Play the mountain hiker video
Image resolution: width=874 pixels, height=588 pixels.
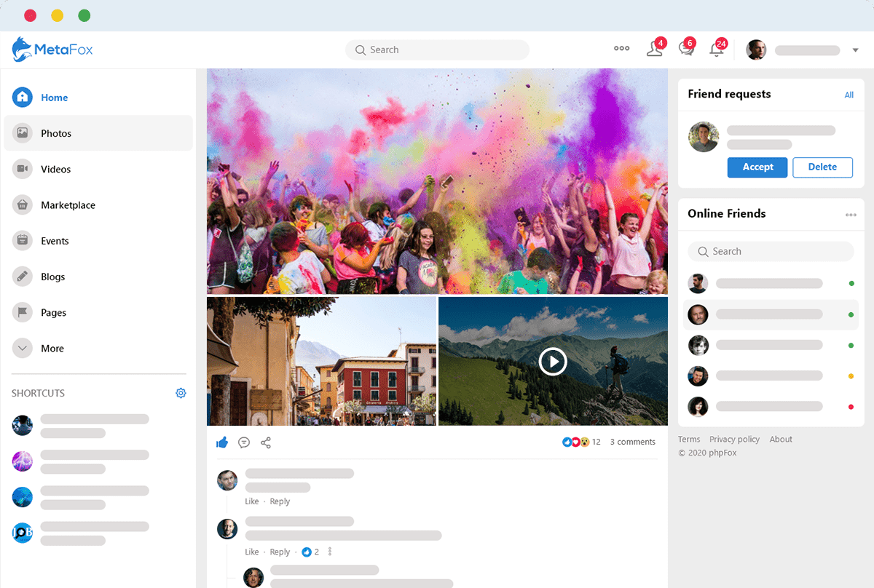click(x=553, y=361)
